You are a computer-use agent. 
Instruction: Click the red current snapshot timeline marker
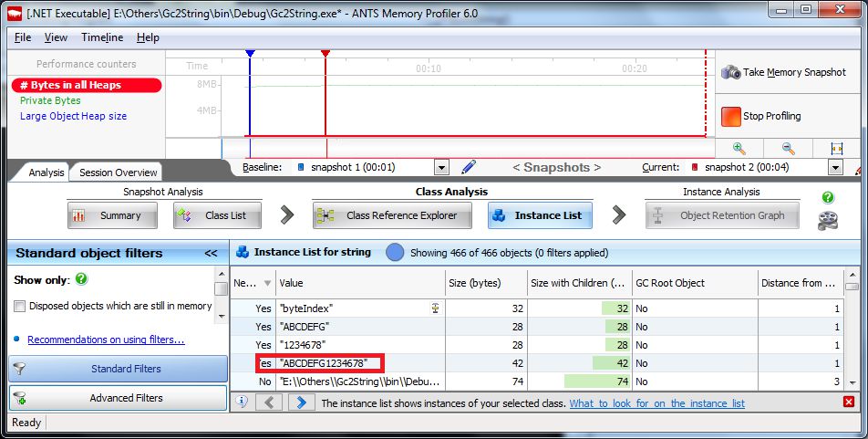[325, 54]
